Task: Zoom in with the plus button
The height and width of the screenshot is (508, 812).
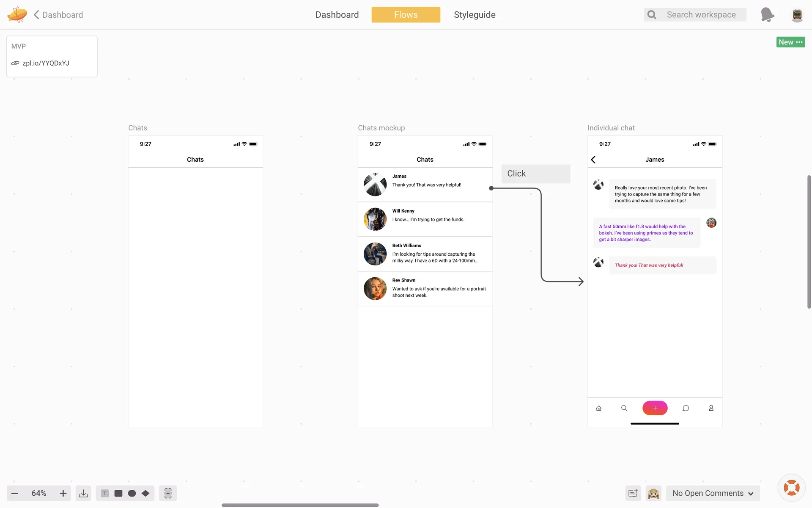Action: (x=63, y=493)
